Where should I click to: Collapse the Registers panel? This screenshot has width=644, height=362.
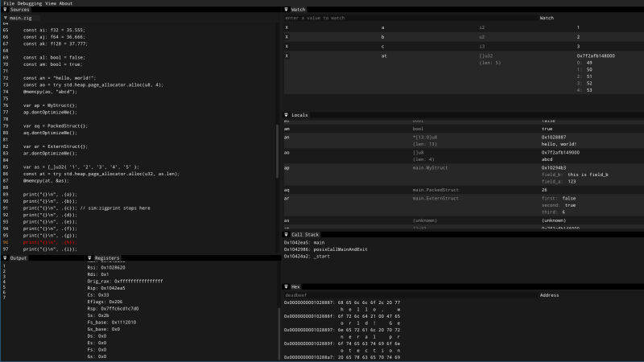click(89, 257)
